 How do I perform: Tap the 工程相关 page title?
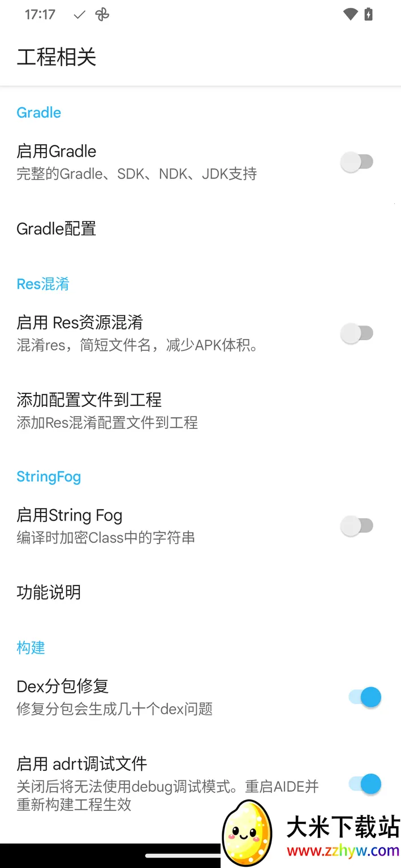click(x=56, y=57)
